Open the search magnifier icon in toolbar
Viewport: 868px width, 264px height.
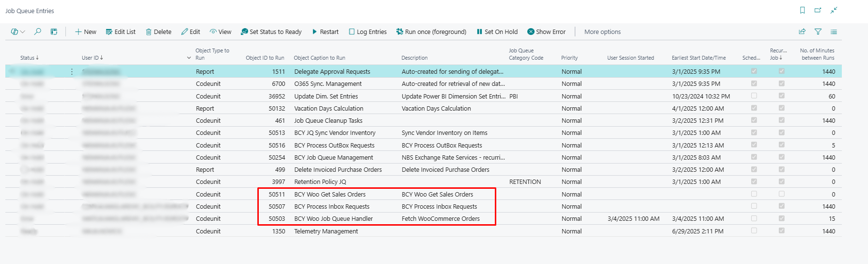coord(37,32)
